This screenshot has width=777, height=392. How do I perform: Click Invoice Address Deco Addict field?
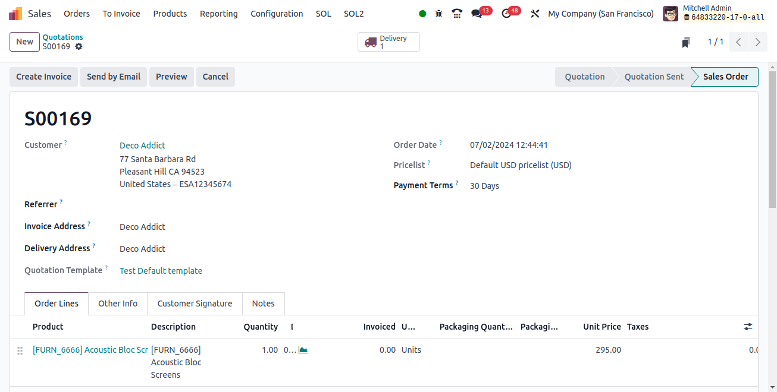pos(142,227)
